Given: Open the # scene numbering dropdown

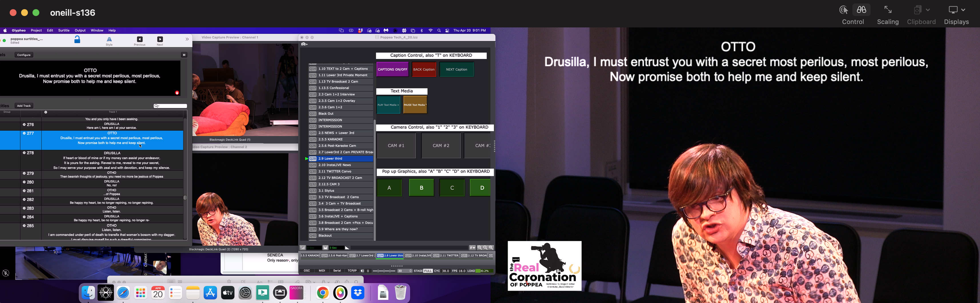Looking at the screenshot, I should pos(472,248).
